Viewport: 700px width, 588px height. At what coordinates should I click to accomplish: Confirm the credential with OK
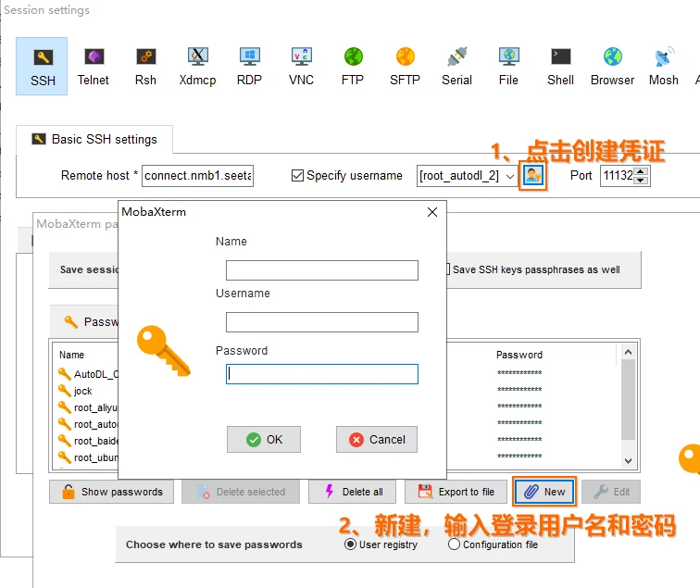(264, 439)
